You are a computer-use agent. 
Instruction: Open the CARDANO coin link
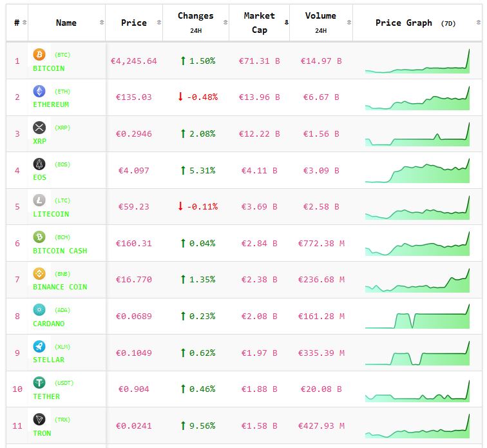49,324
